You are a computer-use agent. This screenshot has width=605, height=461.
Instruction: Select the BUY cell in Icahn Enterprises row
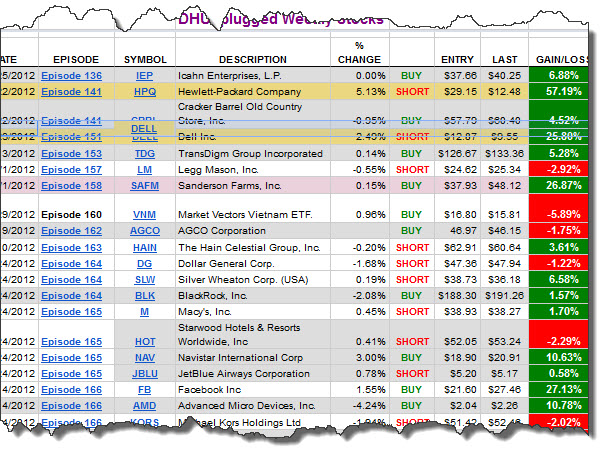412,76
